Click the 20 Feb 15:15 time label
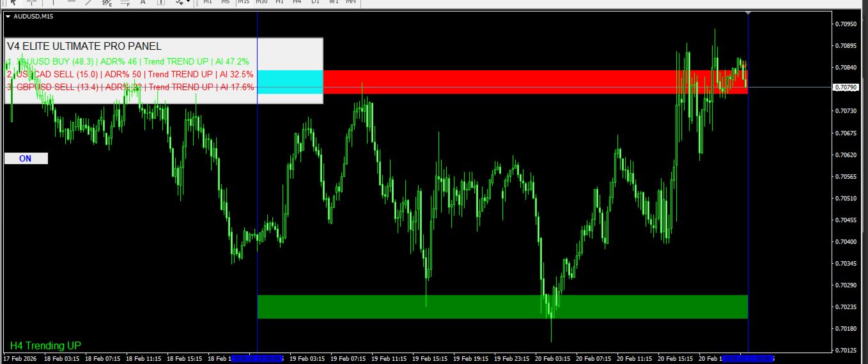Image resolution: width=868 pixels, height=364 pixels. coord(676,358)
